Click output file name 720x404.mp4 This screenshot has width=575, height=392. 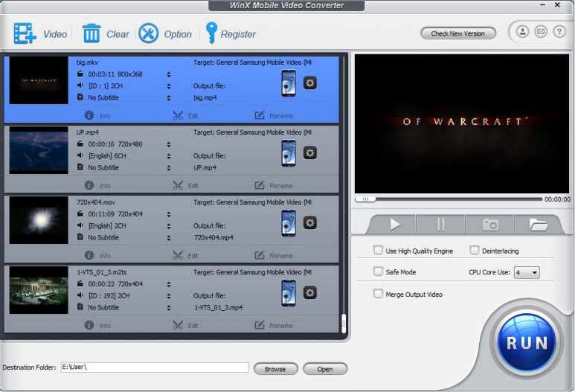213,237
